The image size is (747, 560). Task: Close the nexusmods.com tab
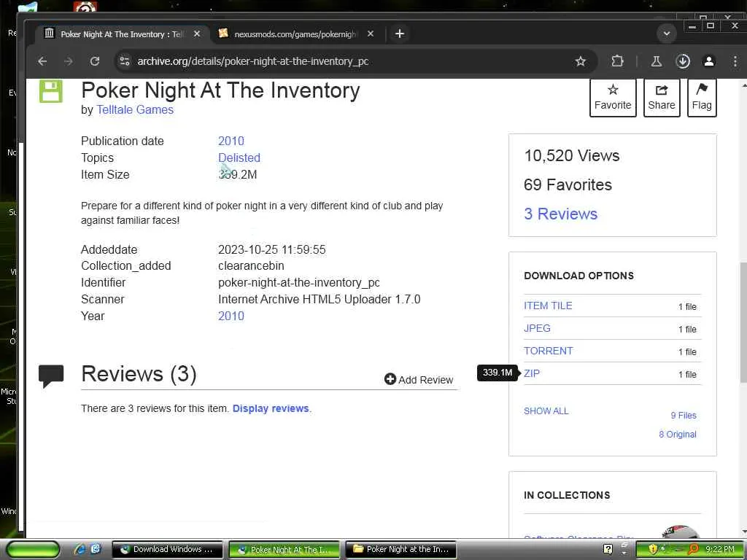tap(371, 34)
